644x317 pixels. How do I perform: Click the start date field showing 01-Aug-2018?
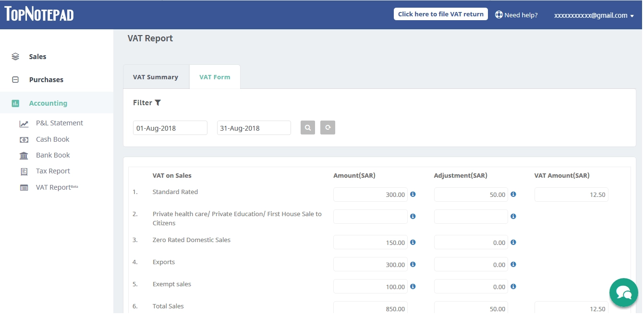pyautogui.click(x=170, y=127)
